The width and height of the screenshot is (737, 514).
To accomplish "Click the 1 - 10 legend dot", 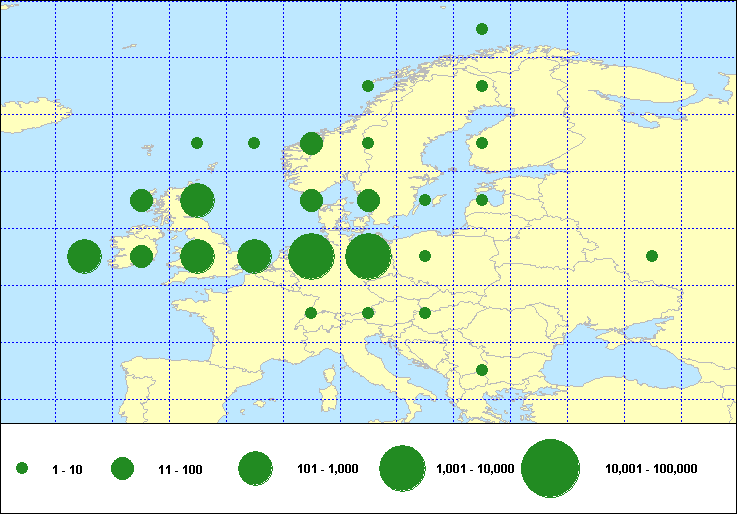I will pyautogui.click(x=22, y=468).
